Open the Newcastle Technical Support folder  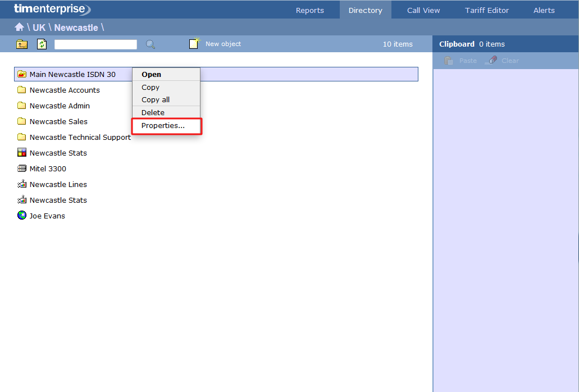(80, 137)
